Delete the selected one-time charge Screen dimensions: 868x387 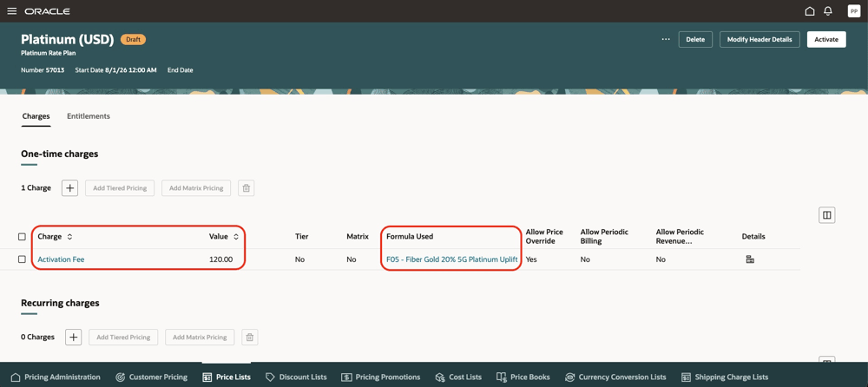coord(247,187)
